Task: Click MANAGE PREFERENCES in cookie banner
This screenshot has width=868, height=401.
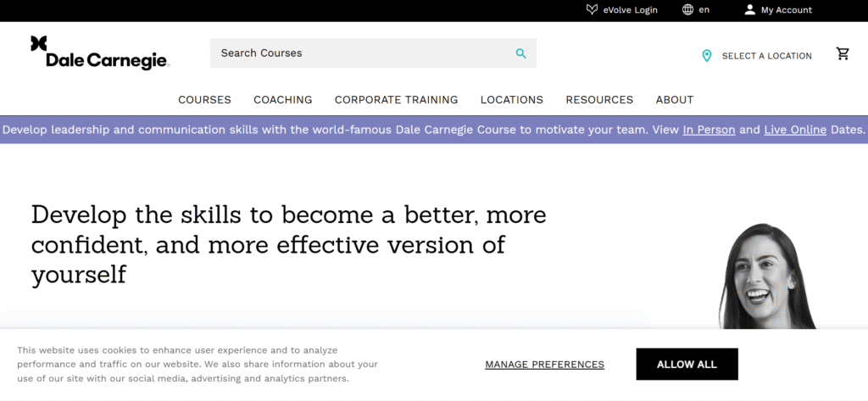Action: [x=545, y=365]
